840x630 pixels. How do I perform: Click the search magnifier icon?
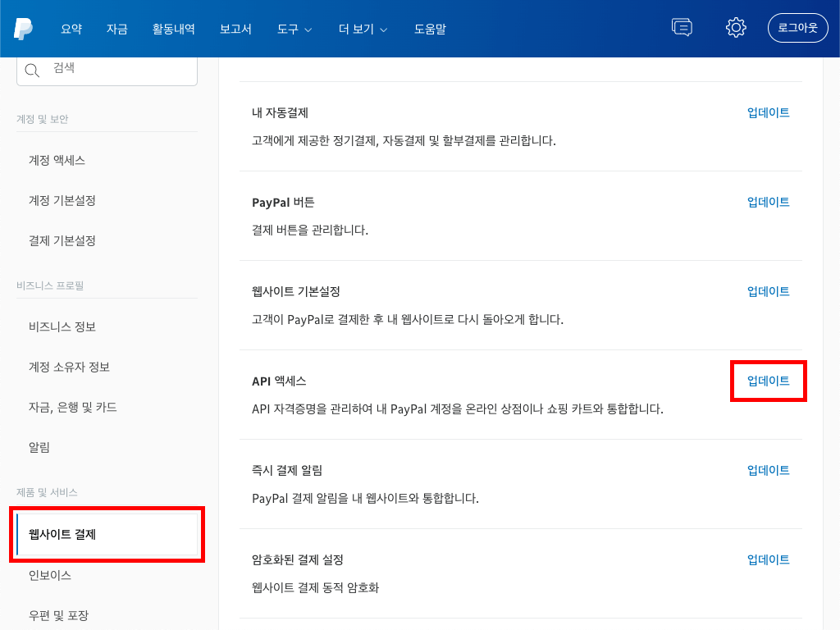pos(32,71)
